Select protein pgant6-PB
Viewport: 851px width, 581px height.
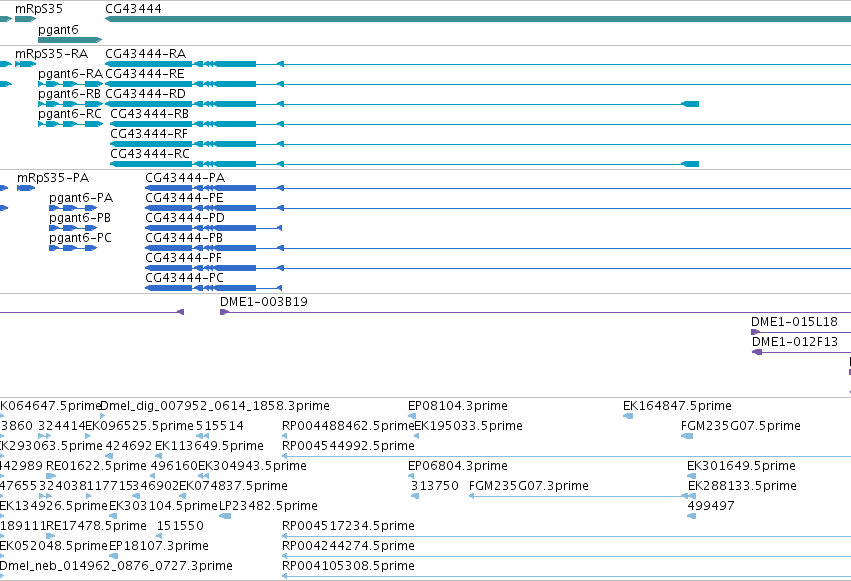pos(80,218)
